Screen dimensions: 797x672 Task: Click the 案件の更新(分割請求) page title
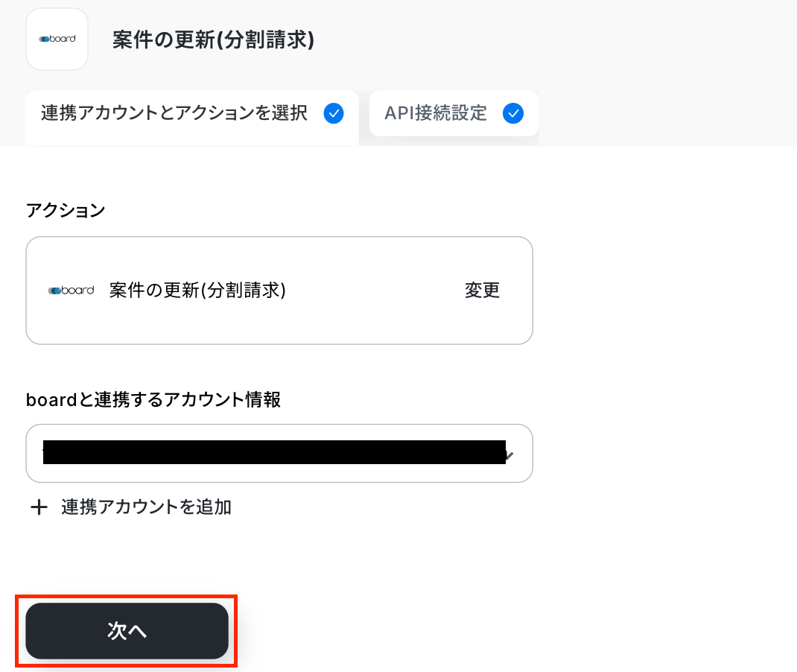coord(213,39)
